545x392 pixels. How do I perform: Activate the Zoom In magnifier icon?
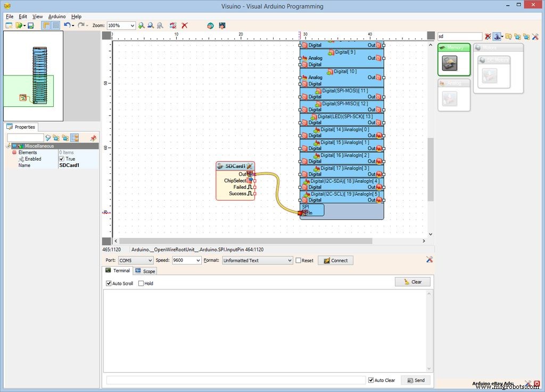[142, 25]
